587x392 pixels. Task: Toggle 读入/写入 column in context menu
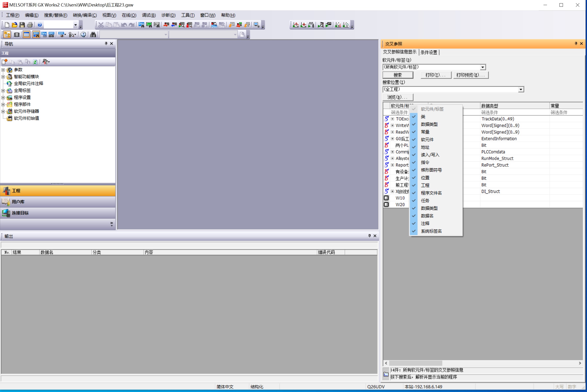click(x=436, y=155)
